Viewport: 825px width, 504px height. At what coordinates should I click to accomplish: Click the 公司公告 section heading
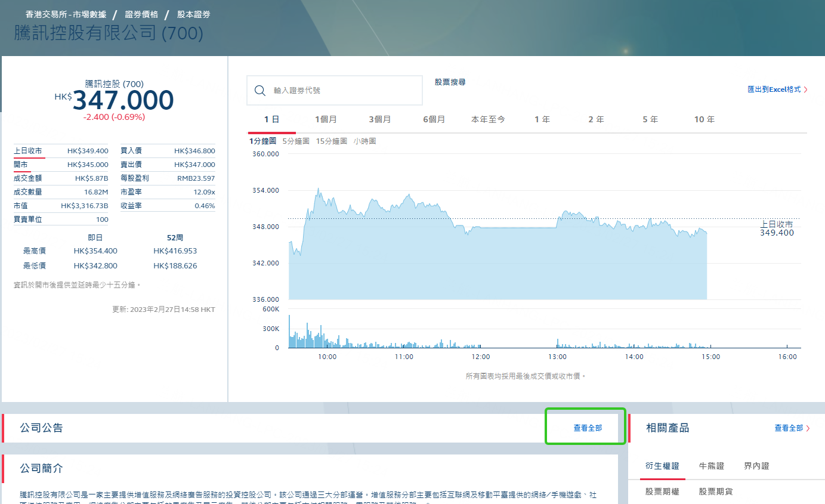pyautogui.click(x=41, y=428)
